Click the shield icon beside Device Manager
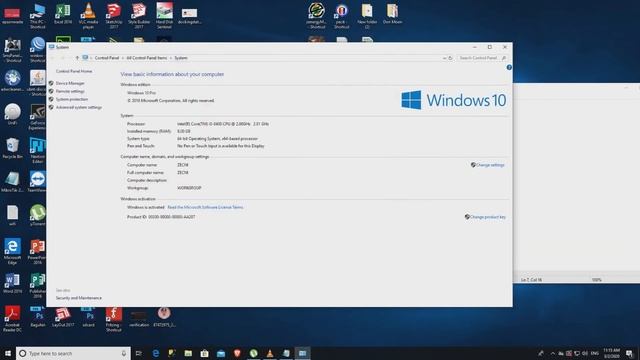 (x=51, y=83)
